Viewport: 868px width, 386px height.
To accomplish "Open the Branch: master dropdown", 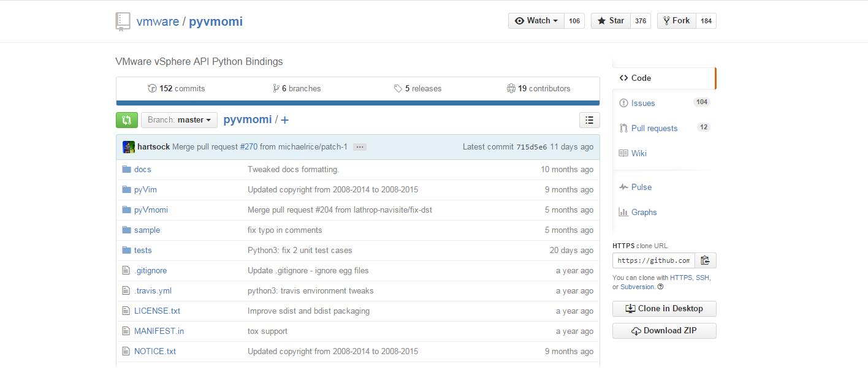I will tap(179, 120).
